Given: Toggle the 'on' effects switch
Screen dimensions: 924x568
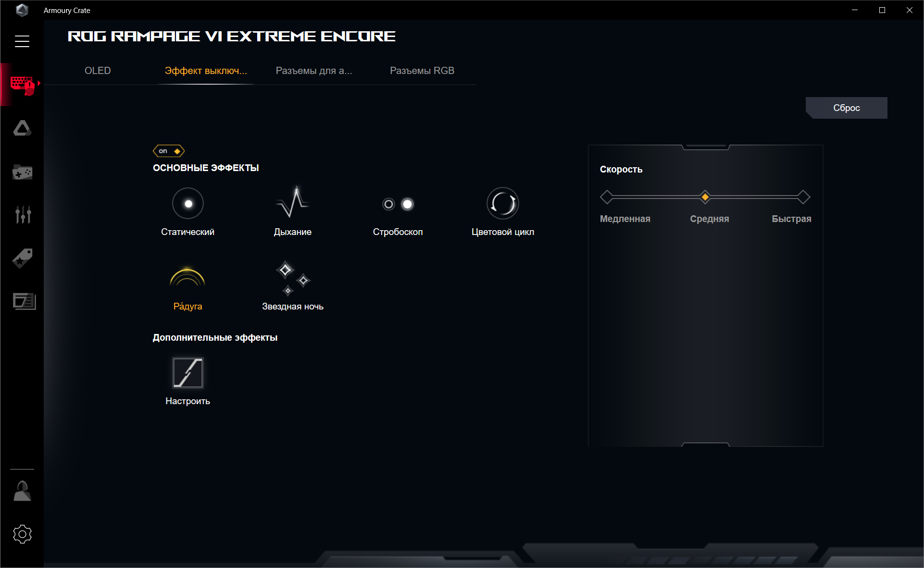Looking at the screenshot, I should tap(169, 151).
